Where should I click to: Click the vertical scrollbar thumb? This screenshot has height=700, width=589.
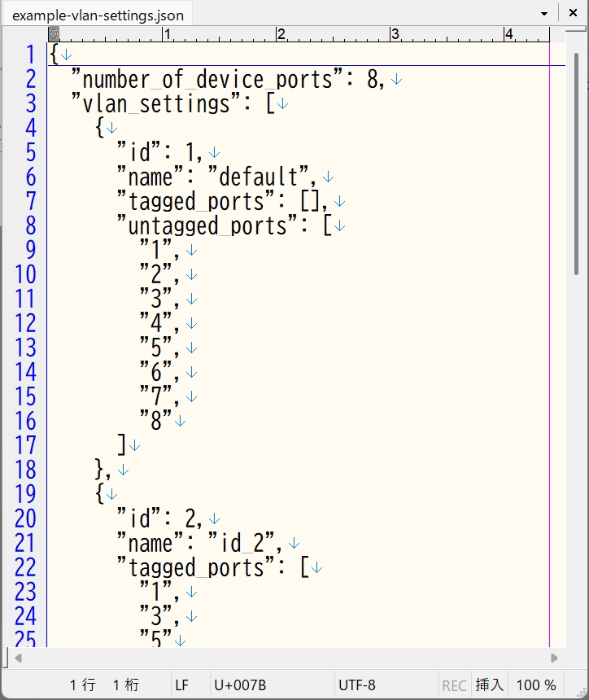click(576, 163)
